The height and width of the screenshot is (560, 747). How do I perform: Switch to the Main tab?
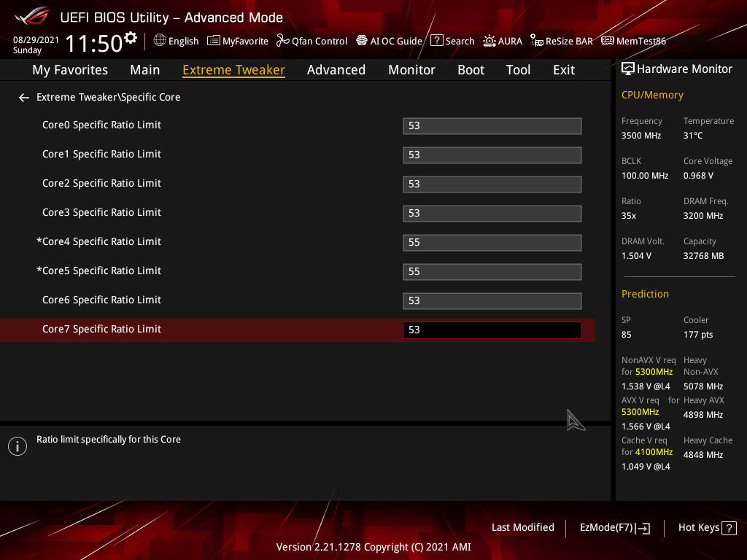tap(145, 70)
